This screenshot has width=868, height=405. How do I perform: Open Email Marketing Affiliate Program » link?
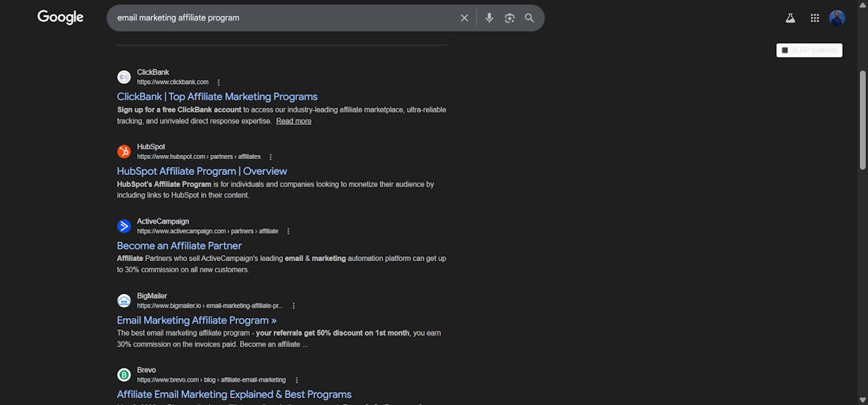197,320
